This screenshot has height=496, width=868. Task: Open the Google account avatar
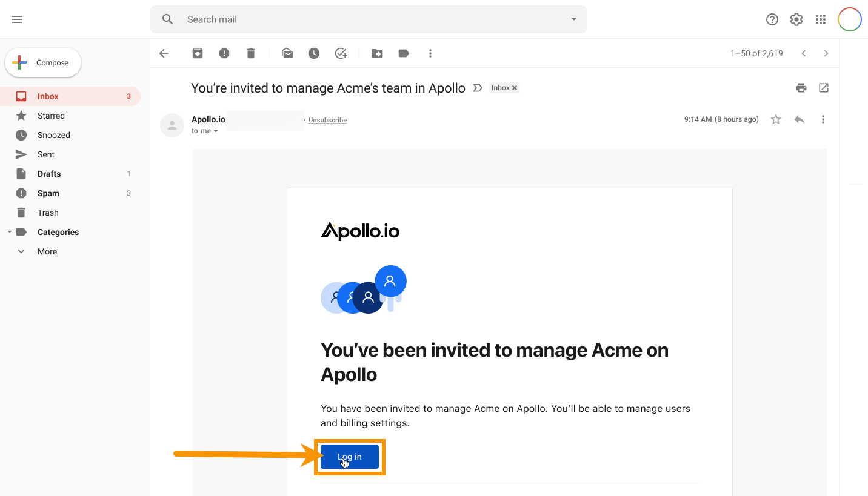pyautogui.click(x=850, y=19)
